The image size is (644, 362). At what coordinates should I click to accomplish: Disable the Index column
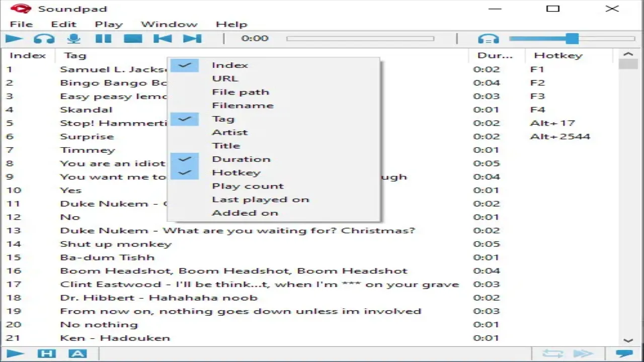pos(230,65)
